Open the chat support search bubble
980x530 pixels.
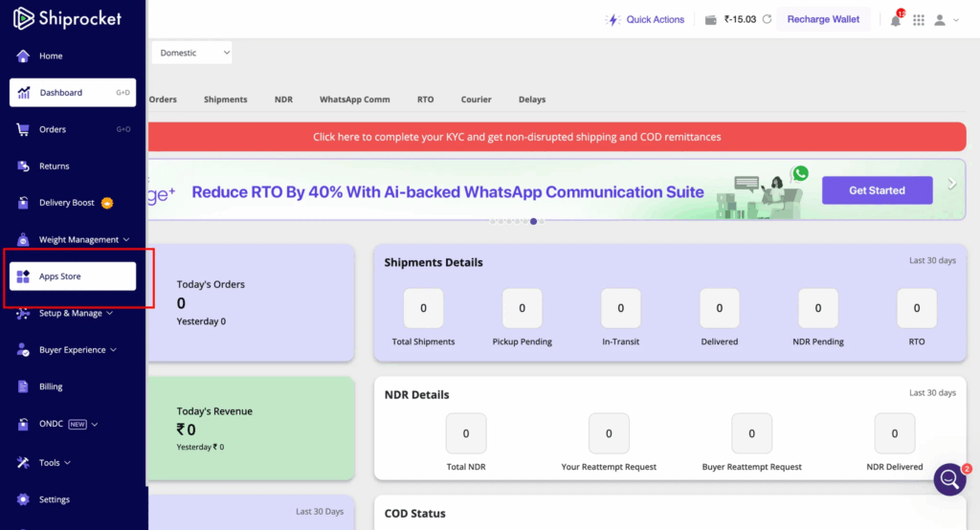coord(950,479)
